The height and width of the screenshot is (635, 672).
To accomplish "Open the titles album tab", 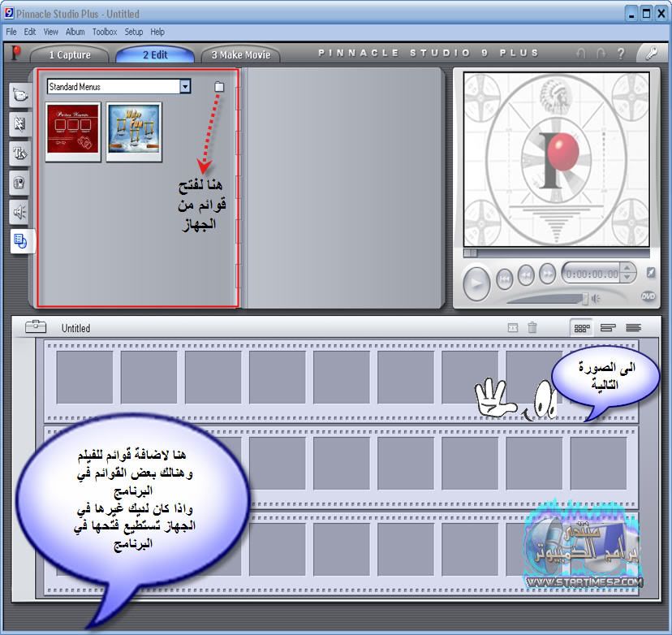I will [20, 153].
